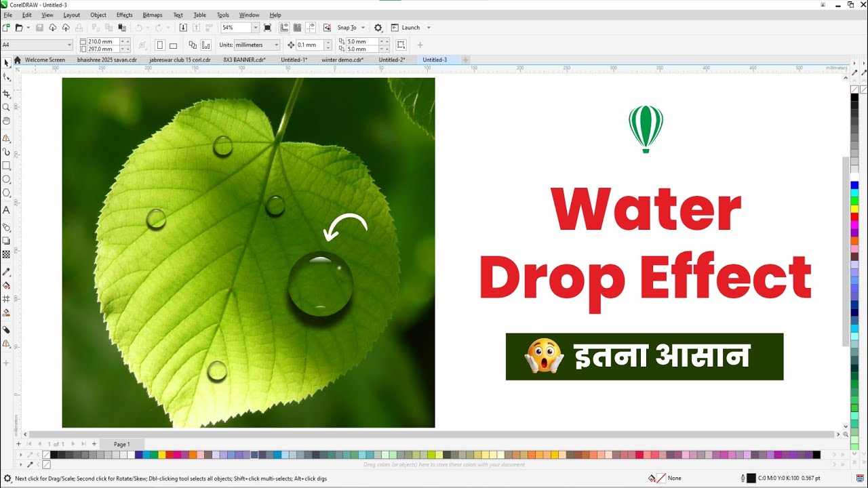Viewport: 868px width, 488px height.
Task: Click the Page 1 tab
Action: [x=122, y=444]
